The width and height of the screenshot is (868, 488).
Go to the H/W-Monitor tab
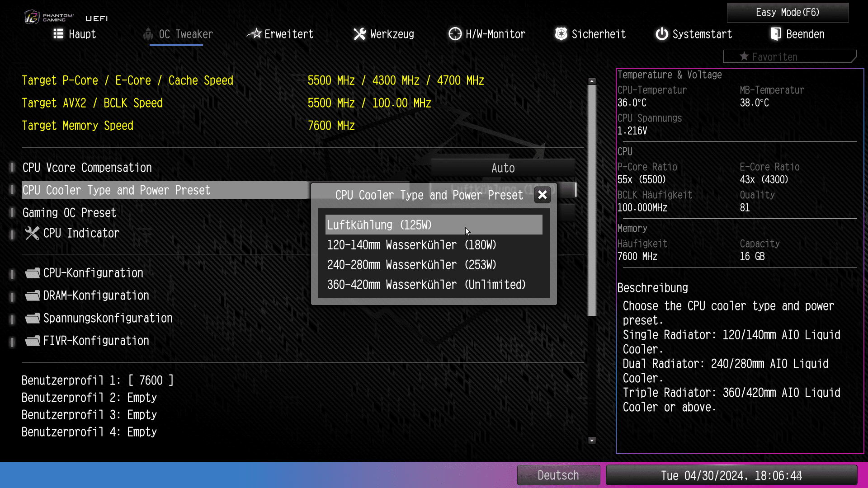pyautogui.click(x=487, y=34)
